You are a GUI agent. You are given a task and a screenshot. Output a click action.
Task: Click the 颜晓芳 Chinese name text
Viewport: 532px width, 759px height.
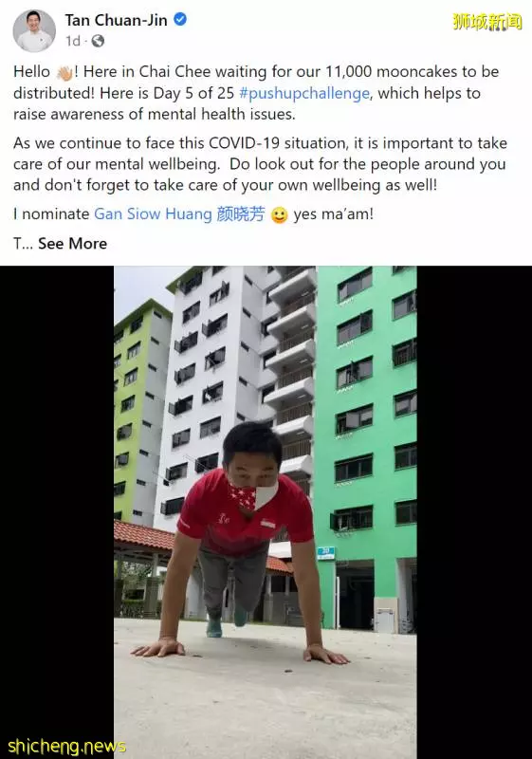click(x=241, y=214)
